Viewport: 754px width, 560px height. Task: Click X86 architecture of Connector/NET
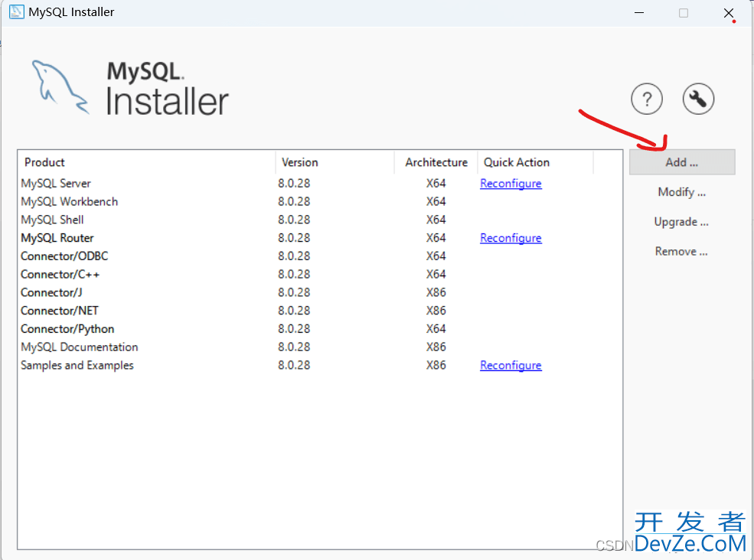(x=436, y=311)
